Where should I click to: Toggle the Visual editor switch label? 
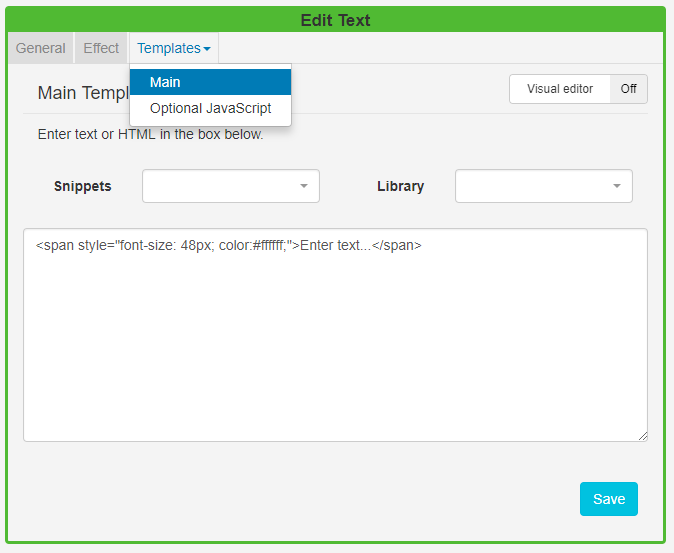[x=560, y=89]
